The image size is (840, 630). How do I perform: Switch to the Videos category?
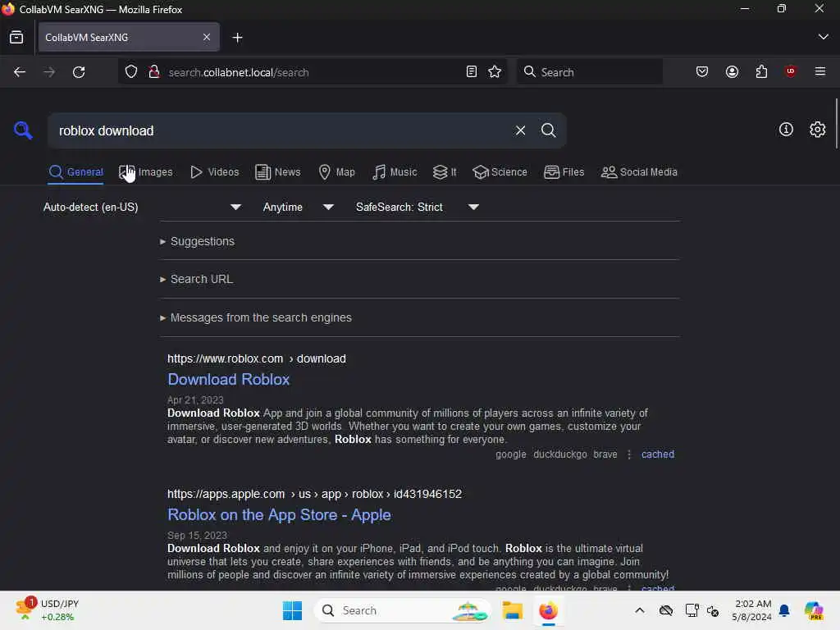click(x=215, y=172)
